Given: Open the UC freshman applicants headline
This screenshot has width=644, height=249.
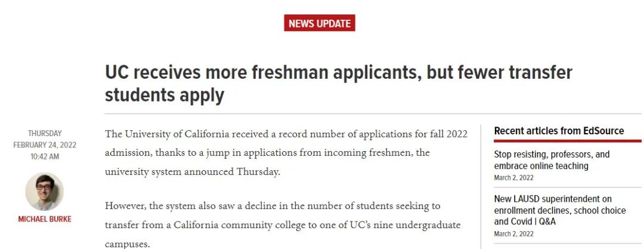Looking at the screenshot, I should (x=338, y=84).
